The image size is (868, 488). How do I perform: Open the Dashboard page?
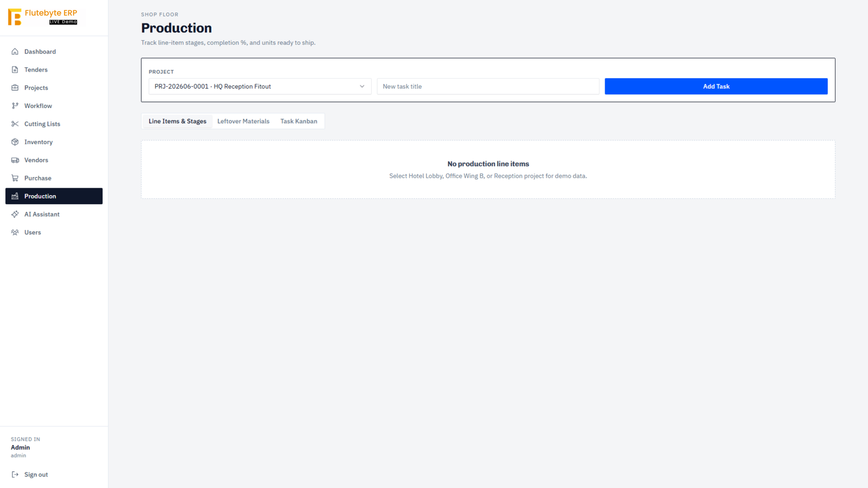point(54,52)
